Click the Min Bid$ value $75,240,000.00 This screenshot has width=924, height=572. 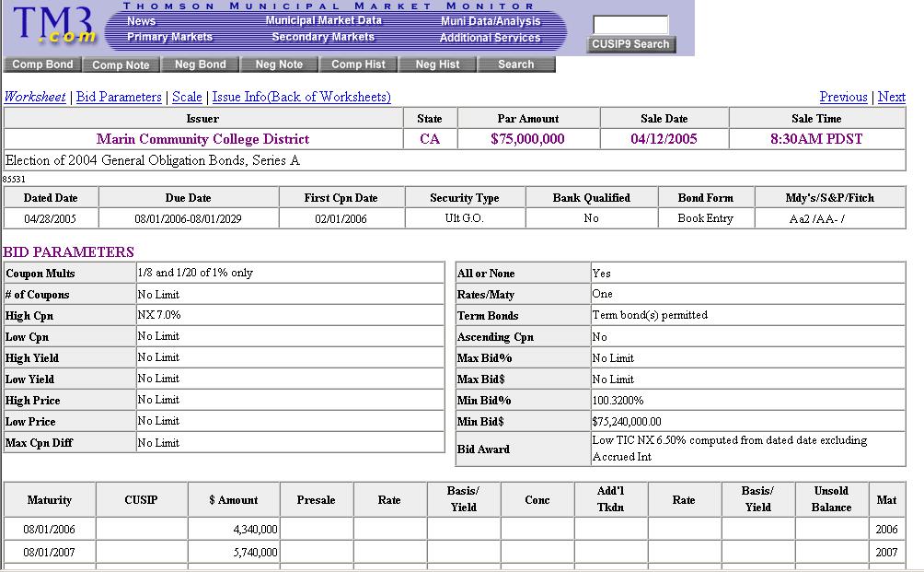point(627,422)
